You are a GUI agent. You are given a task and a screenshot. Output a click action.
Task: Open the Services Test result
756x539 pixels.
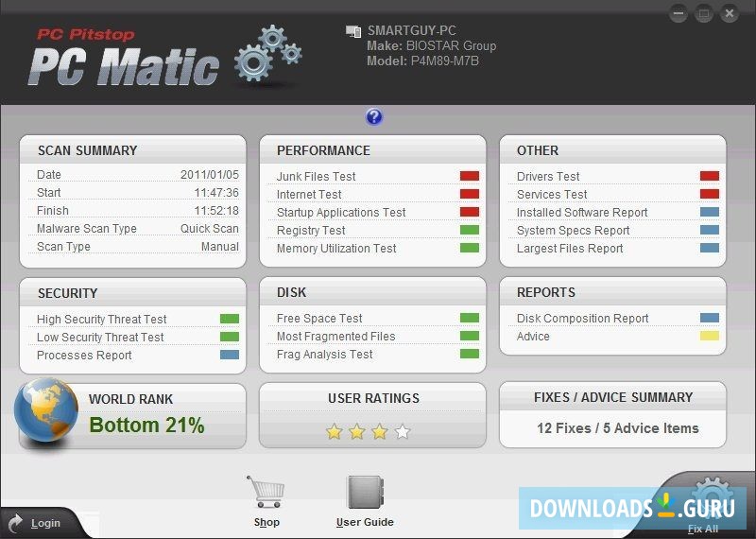pos(552,195)
